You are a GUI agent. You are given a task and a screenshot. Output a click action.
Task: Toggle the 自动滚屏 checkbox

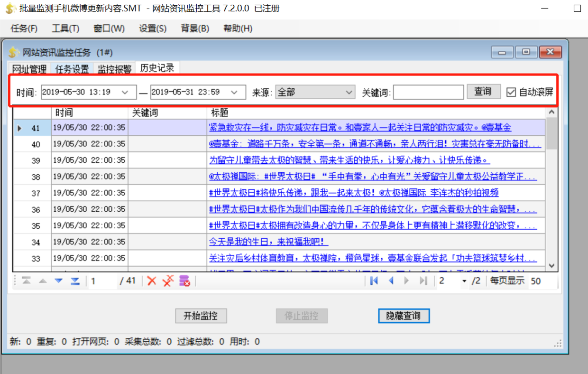click(x=511, y=92)
